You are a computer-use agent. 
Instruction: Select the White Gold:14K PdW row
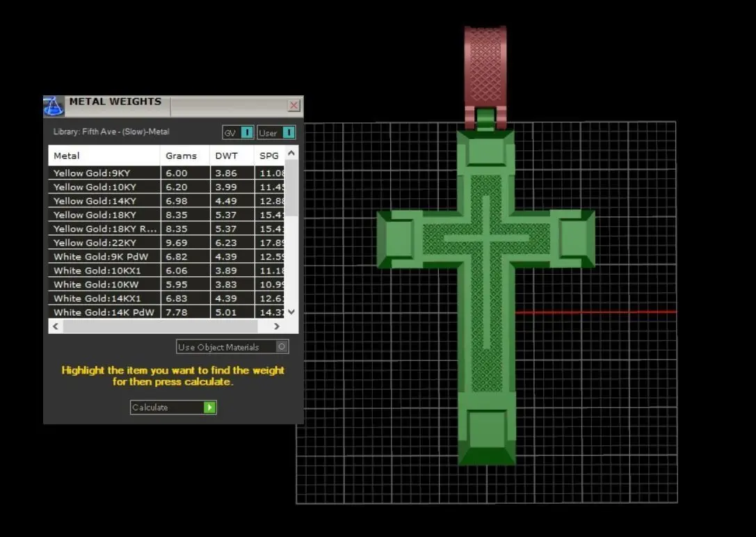click(166, 312)
